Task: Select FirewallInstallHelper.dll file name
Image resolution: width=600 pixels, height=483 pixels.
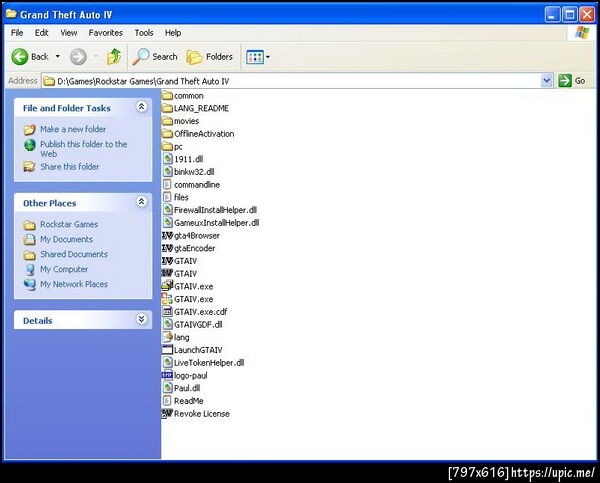Action: [215, 210]
